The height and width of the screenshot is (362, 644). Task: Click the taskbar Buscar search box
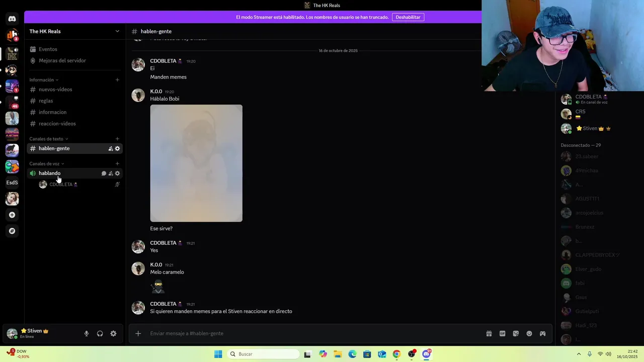click(263, 354)
